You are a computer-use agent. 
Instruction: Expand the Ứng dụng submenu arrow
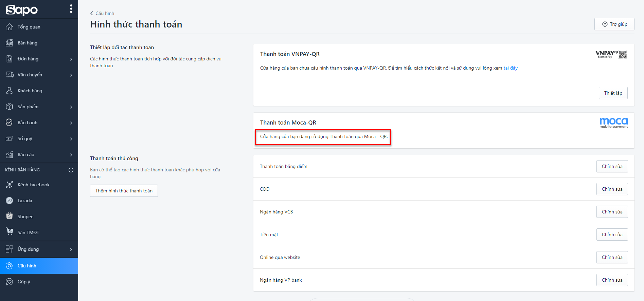click(71, 249)
